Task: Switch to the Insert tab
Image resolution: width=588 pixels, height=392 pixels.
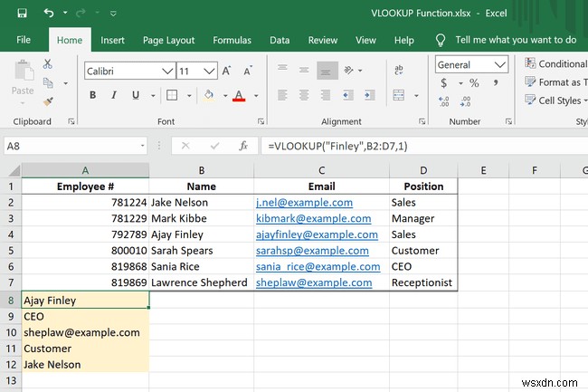Action: point(112,40)
